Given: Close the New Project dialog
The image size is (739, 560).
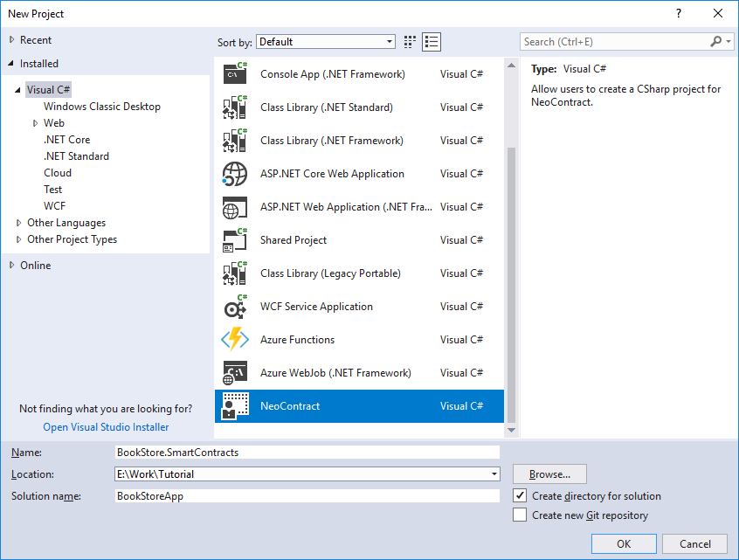Looking at the screenshot, I should coord(718,13).
